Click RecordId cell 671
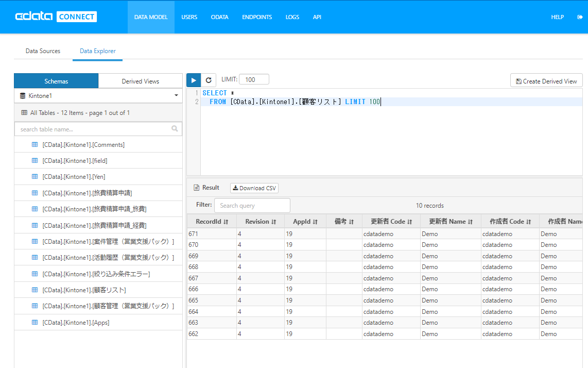This screenshot has height=368, width=588. click(x=212, y=233)
